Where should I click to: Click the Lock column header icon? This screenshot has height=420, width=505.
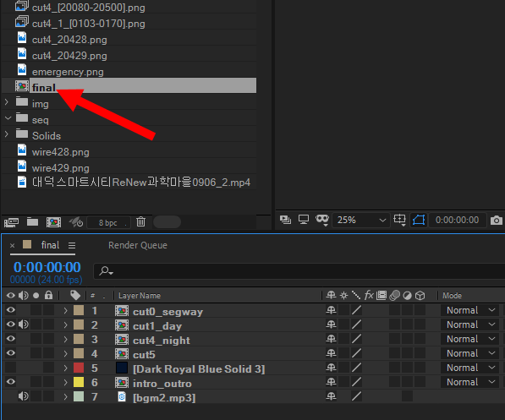point(48,295)
